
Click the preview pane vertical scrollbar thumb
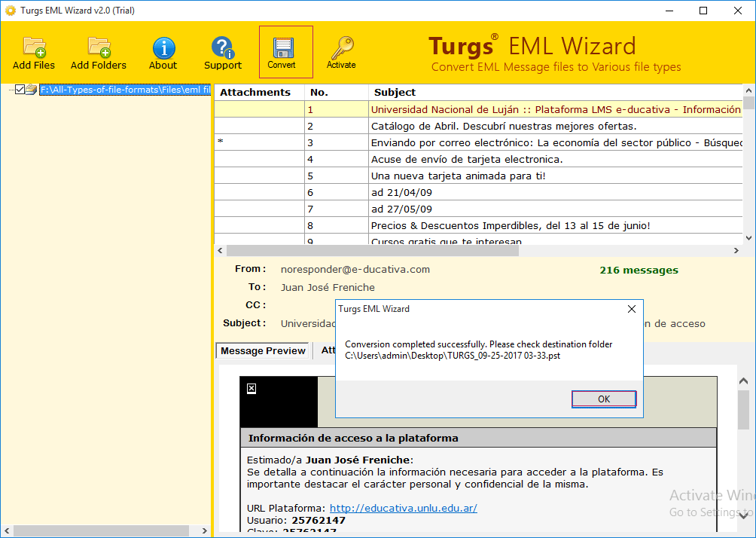point(743,409)
